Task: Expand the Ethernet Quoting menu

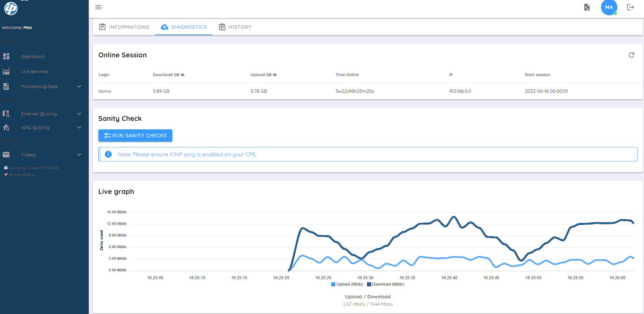Action: pos(79,114)
